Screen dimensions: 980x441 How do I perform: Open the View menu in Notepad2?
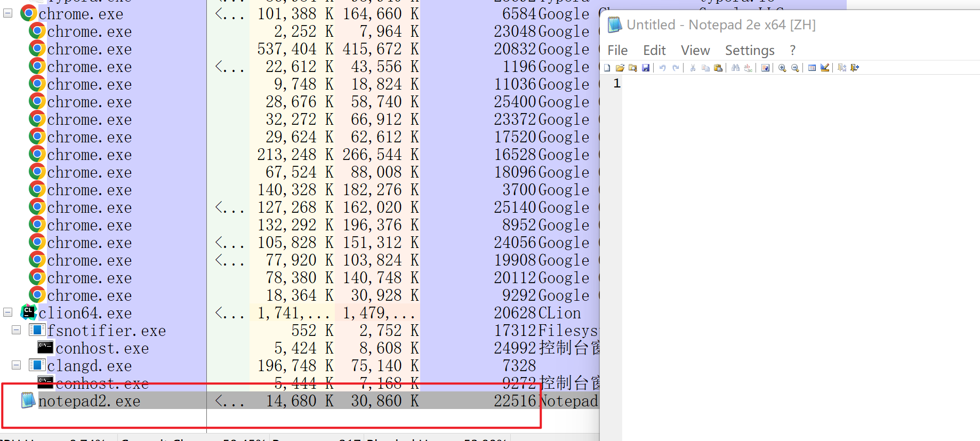tap(695, 50)
